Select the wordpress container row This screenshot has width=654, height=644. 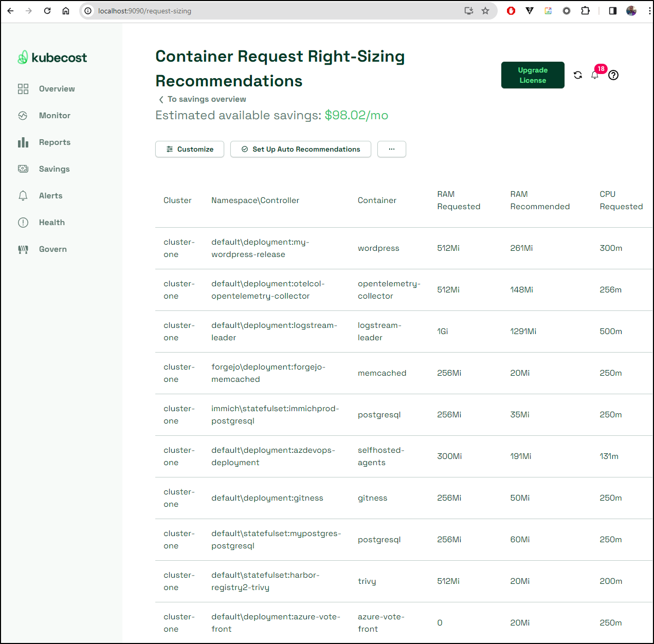point(404,248)
